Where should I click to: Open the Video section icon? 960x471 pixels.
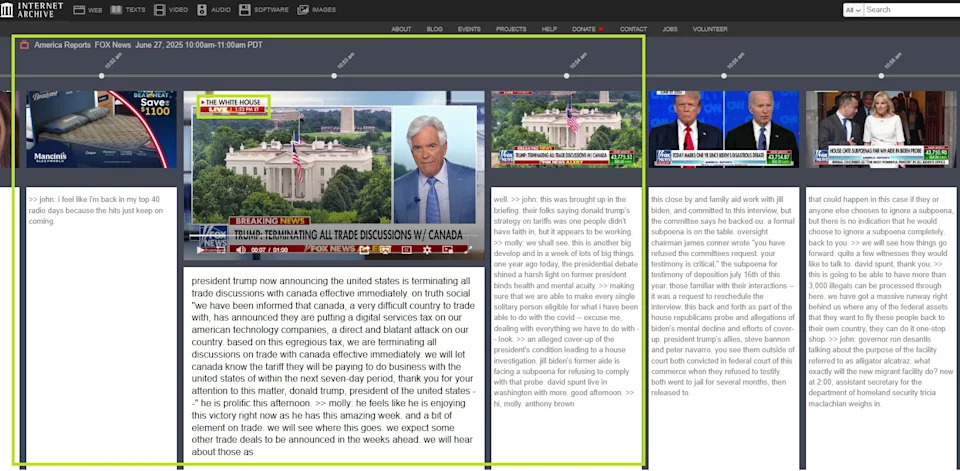point(159,10)
